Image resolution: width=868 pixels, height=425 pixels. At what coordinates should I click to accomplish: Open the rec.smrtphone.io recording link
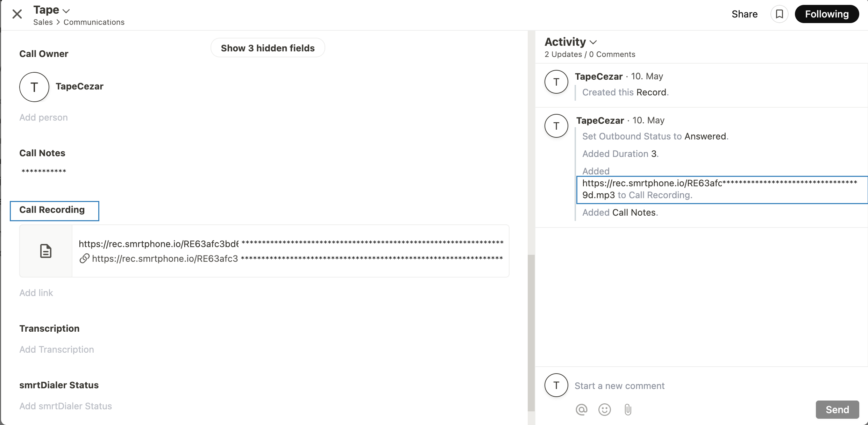coord(164,259)
